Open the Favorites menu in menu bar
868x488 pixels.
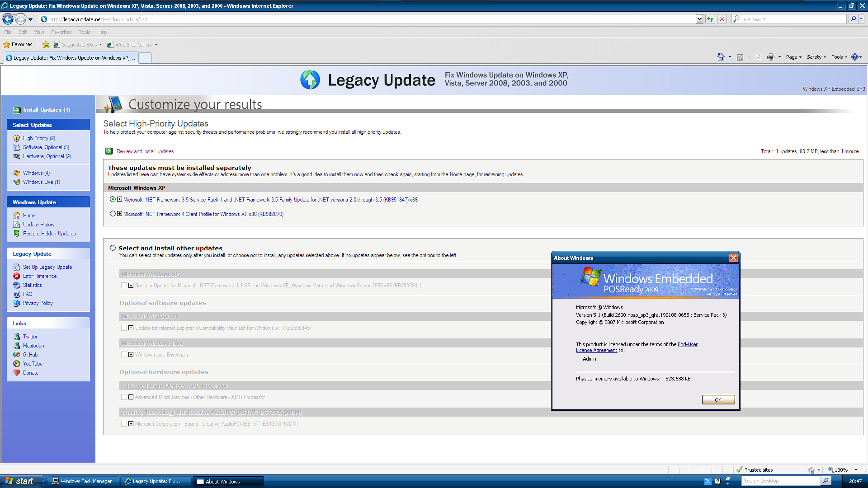61,32
